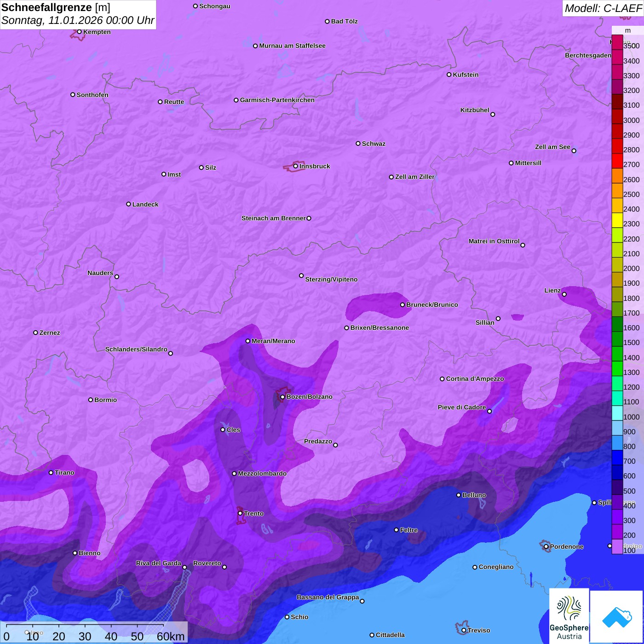Click the Schneefallgrenze [m] title
The height and width of the screenshot is (644, 644).
click(56, 7)
